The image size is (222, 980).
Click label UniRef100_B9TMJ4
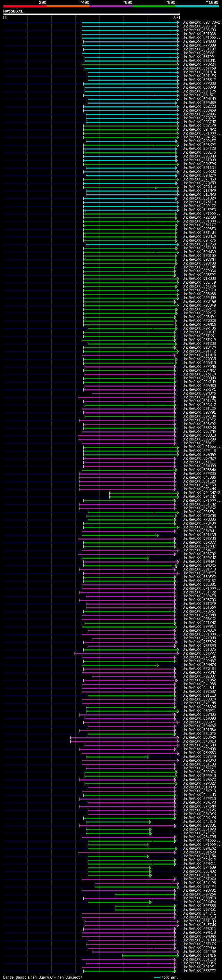(199, 72)
